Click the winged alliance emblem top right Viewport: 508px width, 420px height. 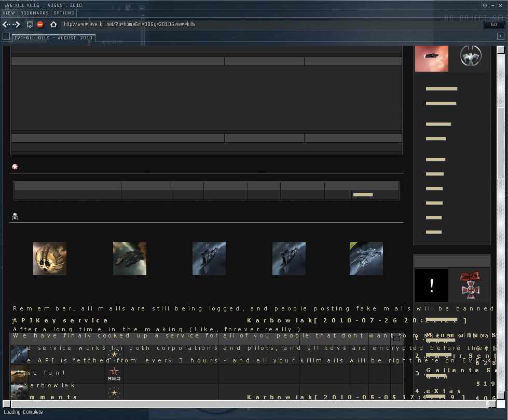(x=471, y=56)
